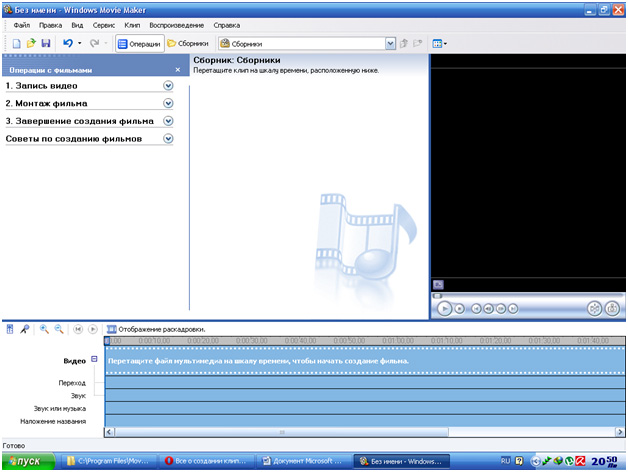The height and width of the screenshot is (472, 628).
Task: Split the clip at current frame
Action: coord(594,309)
